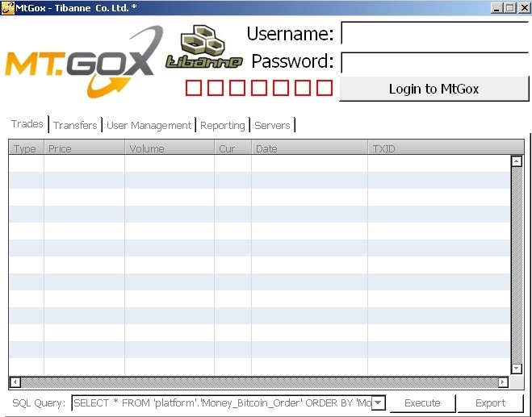Sort by the Type column header
Screen dimensions: 532x417
click(26, 148)
